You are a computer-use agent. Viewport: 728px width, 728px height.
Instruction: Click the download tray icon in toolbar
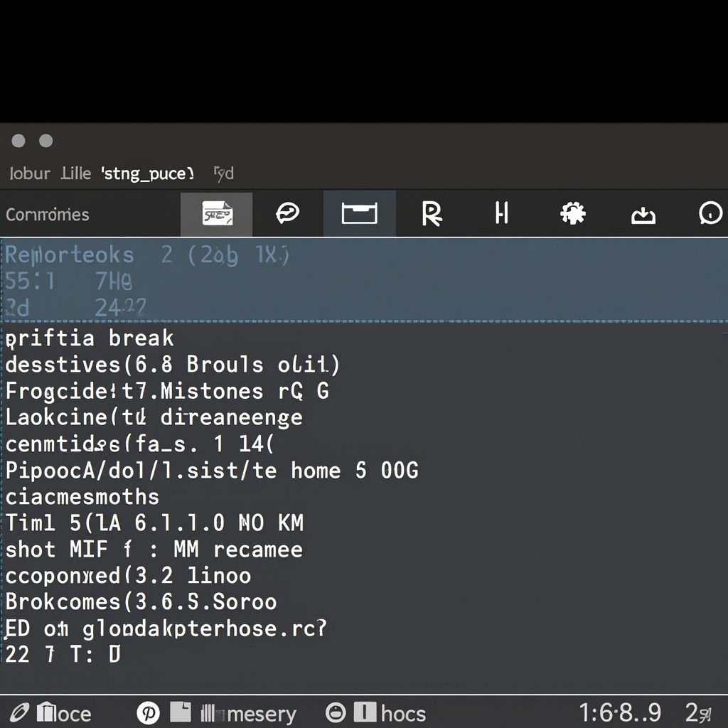pos(643,214)
